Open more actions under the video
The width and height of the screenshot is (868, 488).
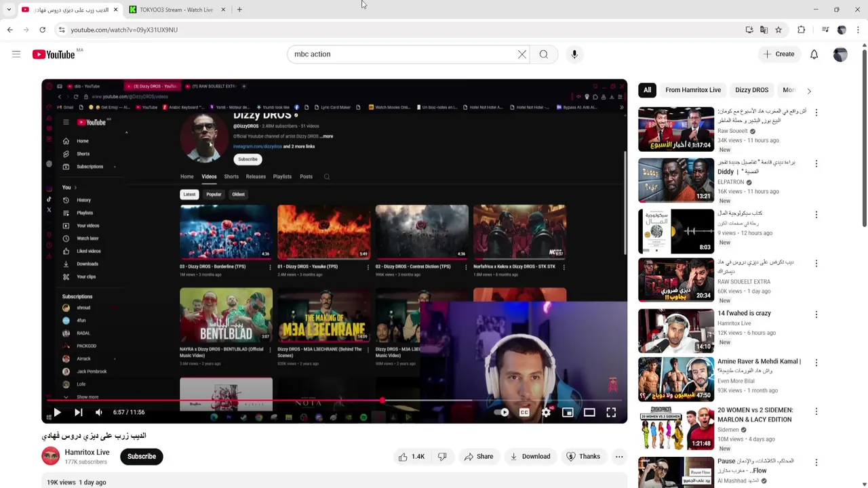click(x=619, y=457)
